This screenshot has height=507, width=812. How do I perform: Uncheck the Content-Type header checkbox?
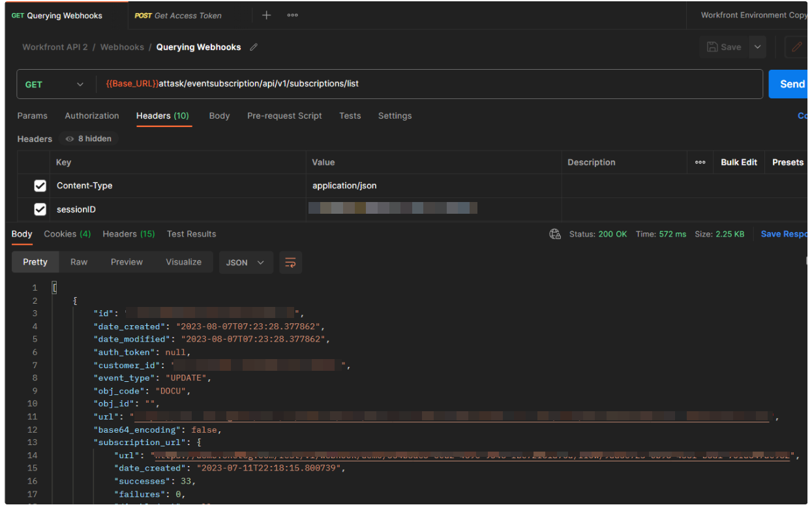(40, 186)
